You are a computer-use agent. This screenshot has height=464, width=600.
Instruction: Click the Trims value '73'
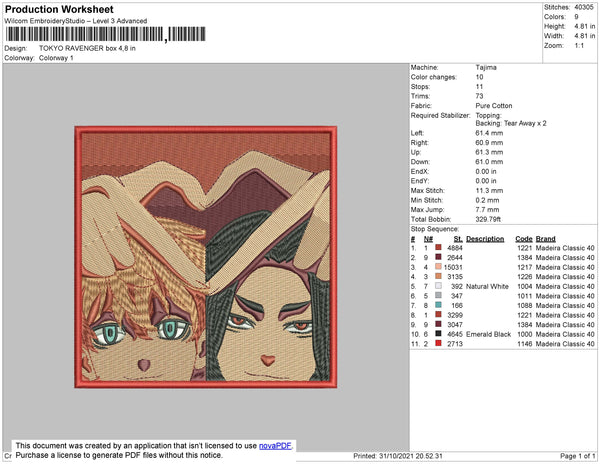(x=479, y=96)
